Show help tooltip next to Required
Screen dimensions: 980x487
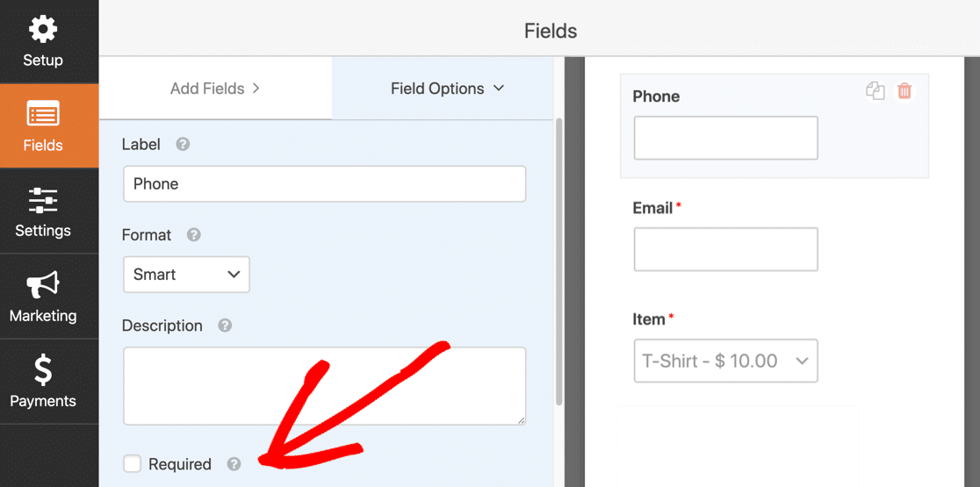pos(234,464)
